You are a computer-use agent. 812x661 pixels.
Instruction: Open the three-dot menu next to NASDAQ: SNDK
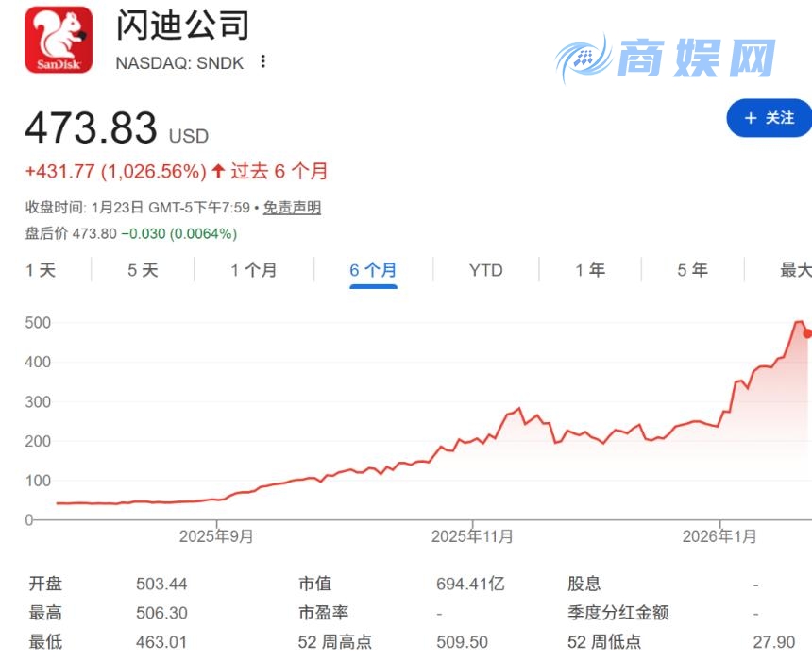coord(262,61)
